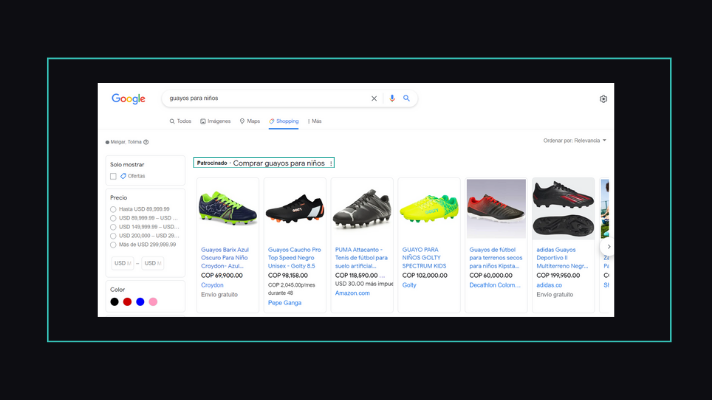Visit the adidas.co store link
712x400 pixels.
[549, 285]
